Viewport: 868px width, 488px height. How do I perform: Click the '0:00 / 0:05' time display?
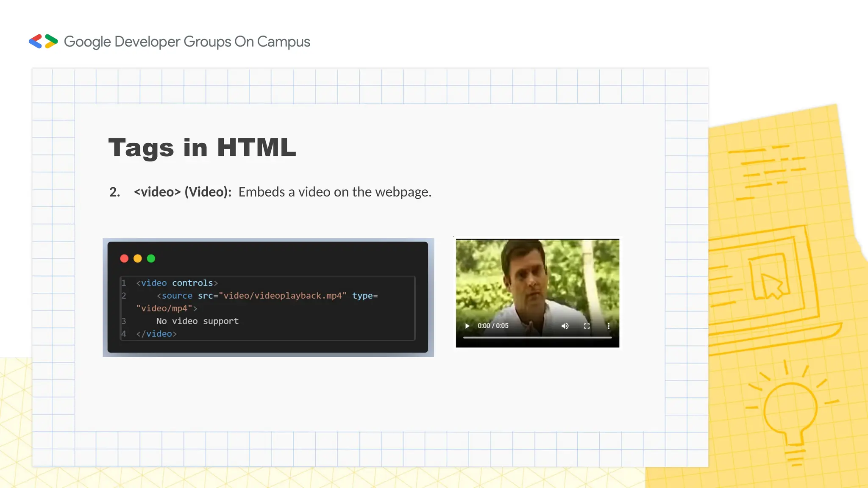point(493,326)
